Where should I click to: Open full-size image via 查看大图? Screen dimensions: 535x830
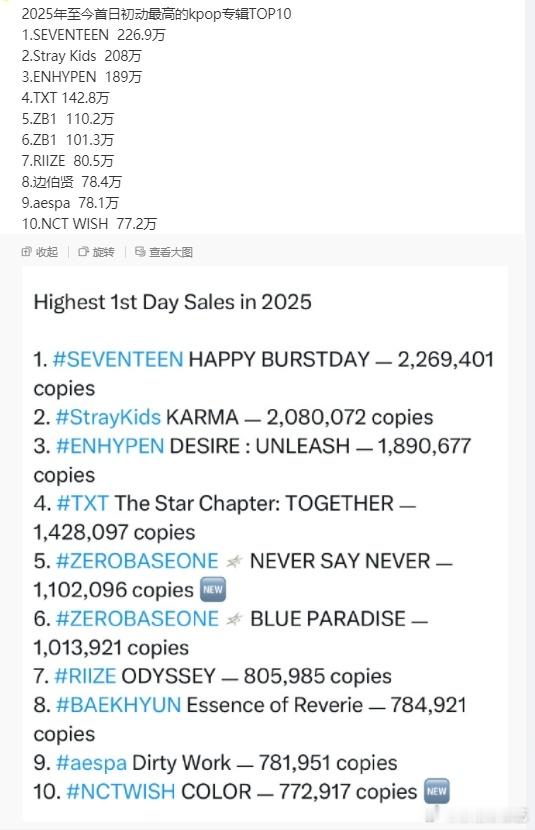point(171,252)
